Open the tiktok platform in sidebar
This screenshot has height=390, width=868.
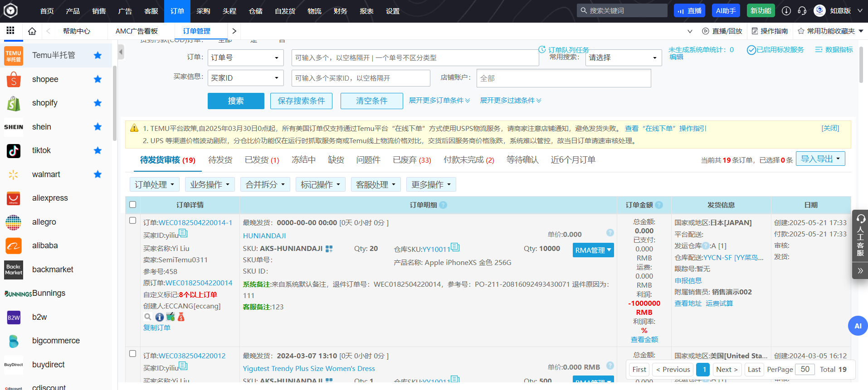(41, 150)
